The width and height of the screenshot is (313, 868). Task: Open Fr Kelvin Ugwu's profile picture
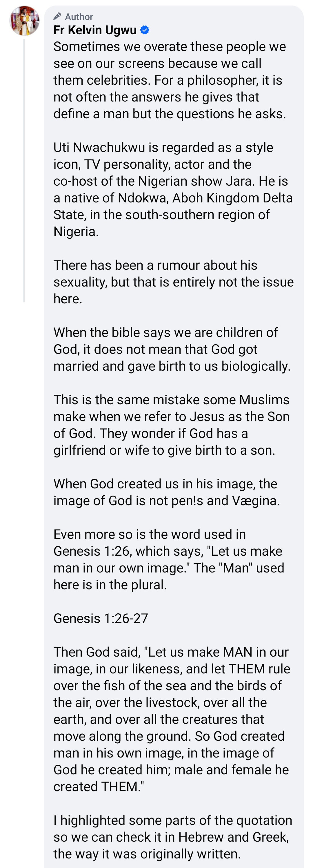tap(25, 21)
